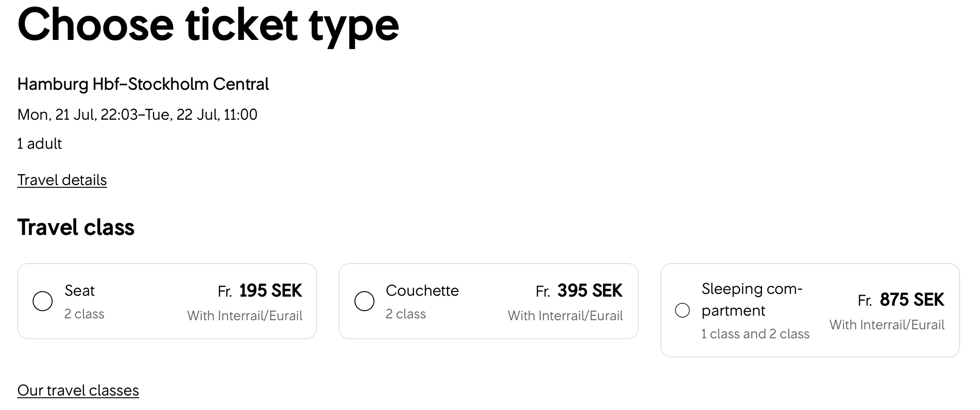Open the Our travel classes link
The height and width of the screenshot is (410, 980).
point(78,390)
